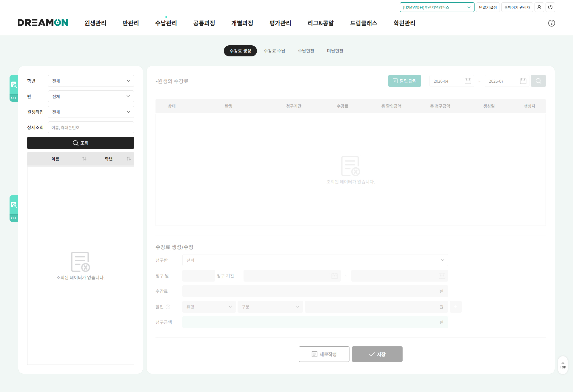Click the 2026-07 end month field

point(507,81)
